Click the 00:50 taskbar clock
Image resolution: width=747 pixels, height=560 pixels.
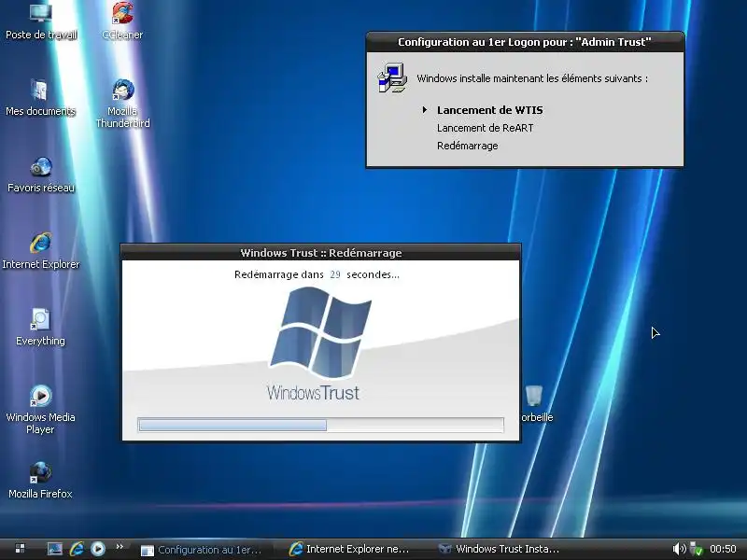click(723, 549)
